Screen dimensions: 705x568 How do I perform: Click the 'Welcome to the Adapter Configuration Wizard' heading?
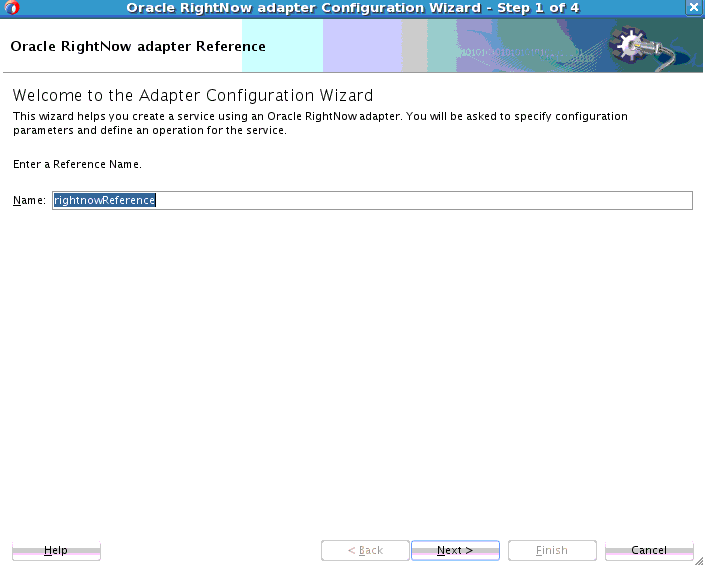coord(193,95)
